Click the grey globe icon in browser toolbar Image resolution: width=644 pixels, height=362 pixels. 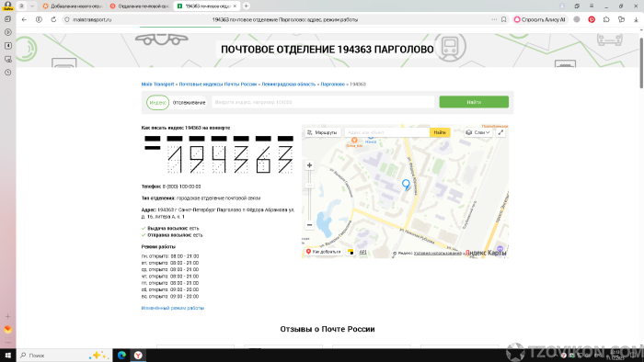pyautogui.click(x=577, y=19)
